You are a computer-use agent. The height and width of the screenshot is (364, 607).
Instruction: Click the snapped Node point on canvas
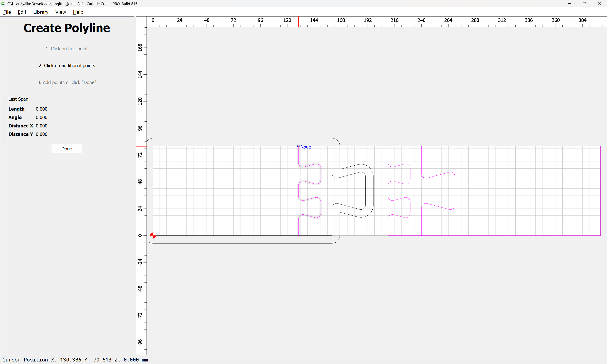click(x=298, y=146)
